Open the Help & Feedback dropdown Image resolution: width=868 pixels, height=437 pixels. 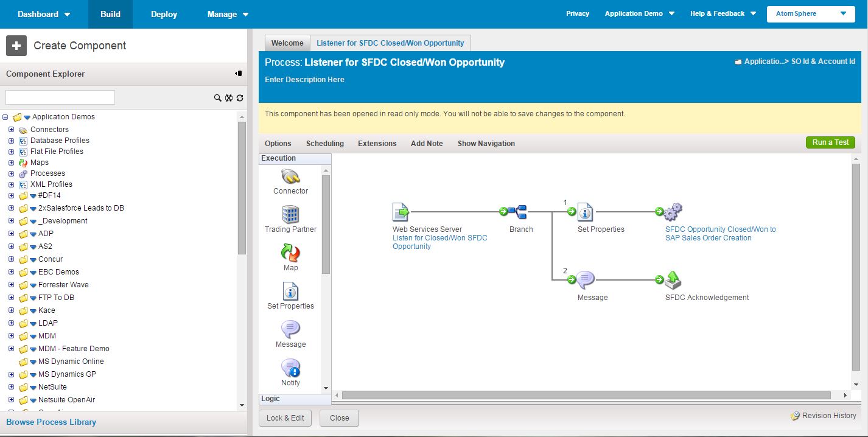point(723,13)
